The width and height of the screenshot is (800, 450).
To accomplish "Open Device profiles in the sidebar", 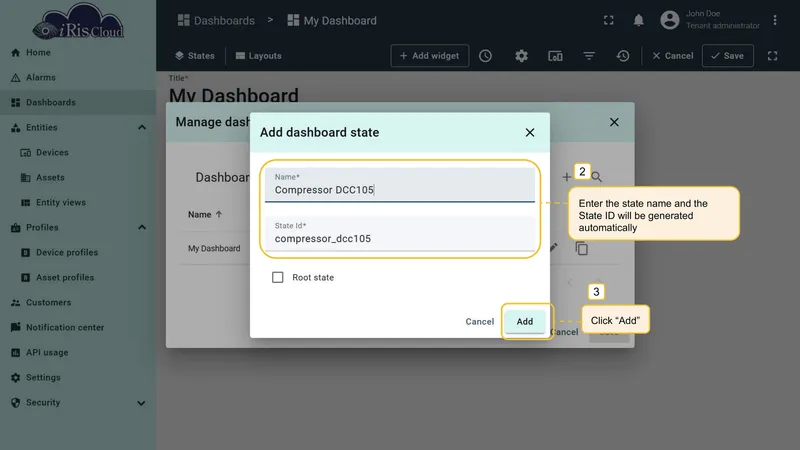I will 67,253.
